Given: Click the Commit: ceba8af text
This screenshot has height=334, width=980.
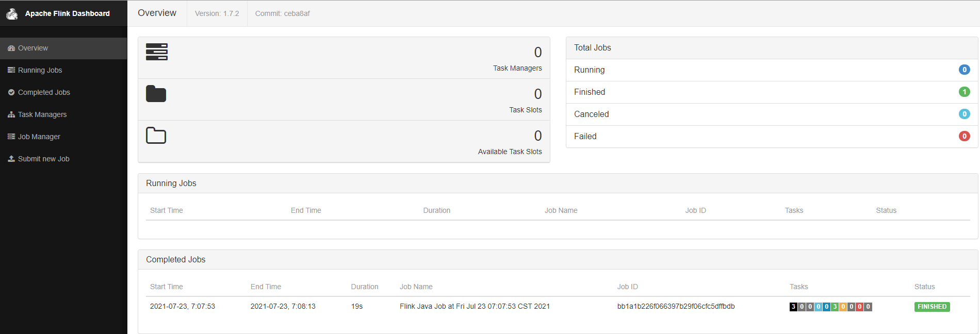Looking at the screenshot, I should (x=283, y=13).
